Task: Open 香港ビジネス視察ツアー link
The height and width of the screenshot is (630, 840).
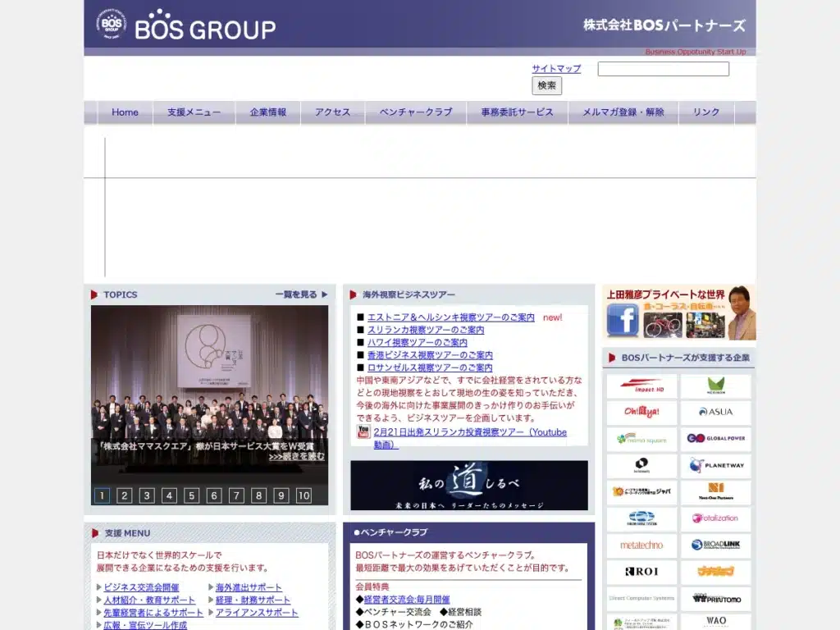Action: [430, 355]
